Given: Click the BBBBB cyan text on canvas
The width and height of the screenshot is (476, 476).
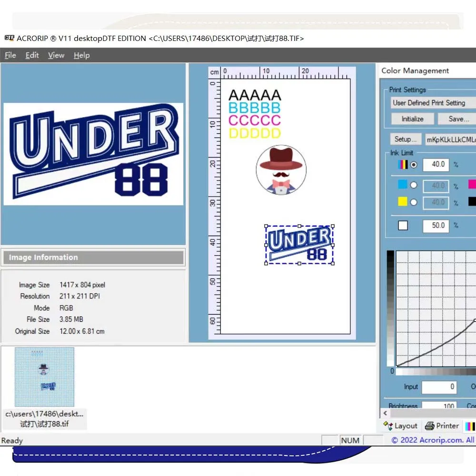Looking at the screenshot, I should pos(255,108).
